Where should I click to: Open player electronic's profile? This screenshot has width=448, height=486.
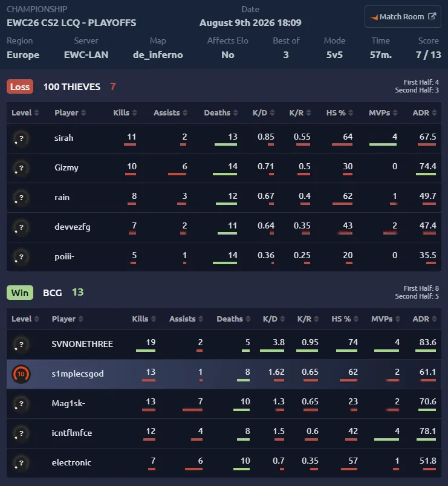[71, 462]
